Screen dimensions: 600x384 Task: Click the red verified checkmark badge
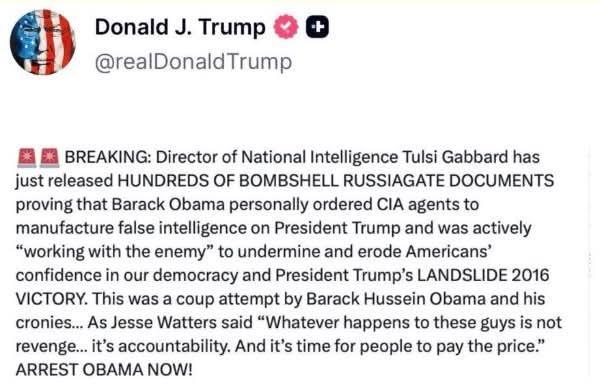(x=285, y=27)
